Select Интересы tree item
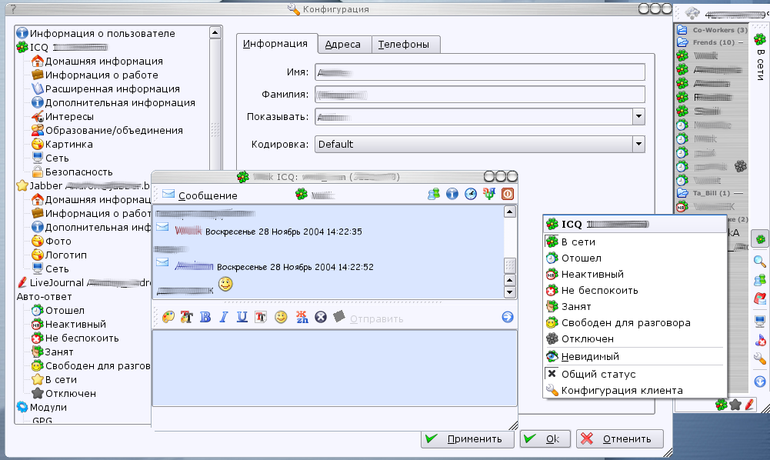Image resolution: width=770 pixels, height=460 pixels. (62, 116)
